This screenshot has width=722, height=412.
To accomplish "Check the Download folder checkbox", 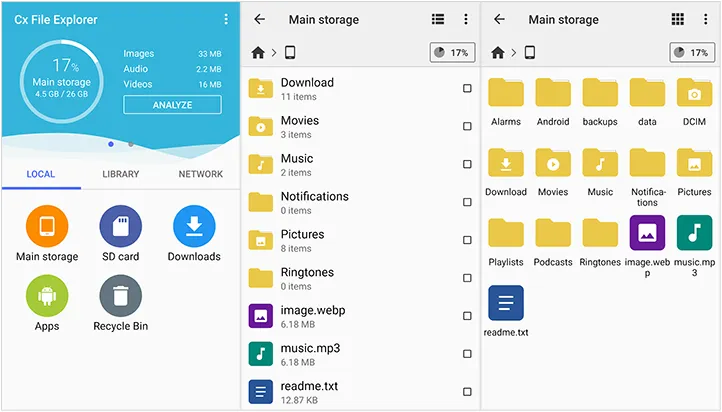I will [x=467, y=88].
